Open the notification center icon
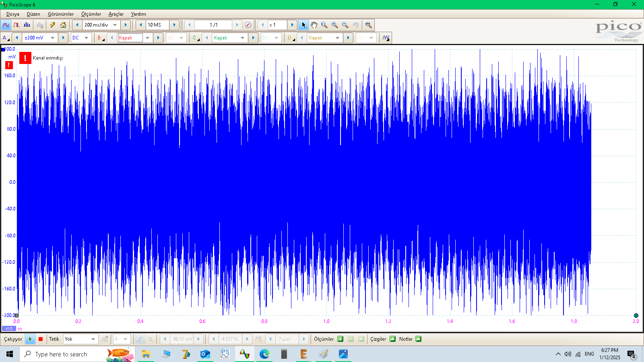 tap(632, 354)
